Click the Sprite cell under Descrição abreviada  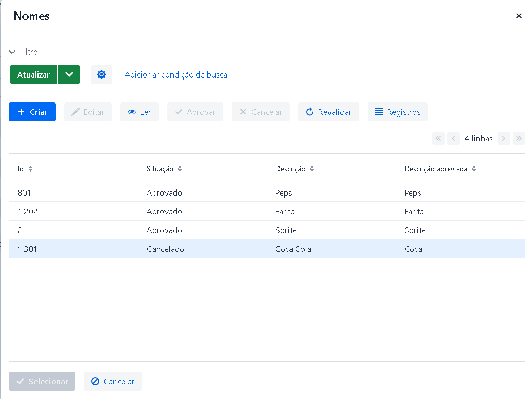click(x=414, y=230)
